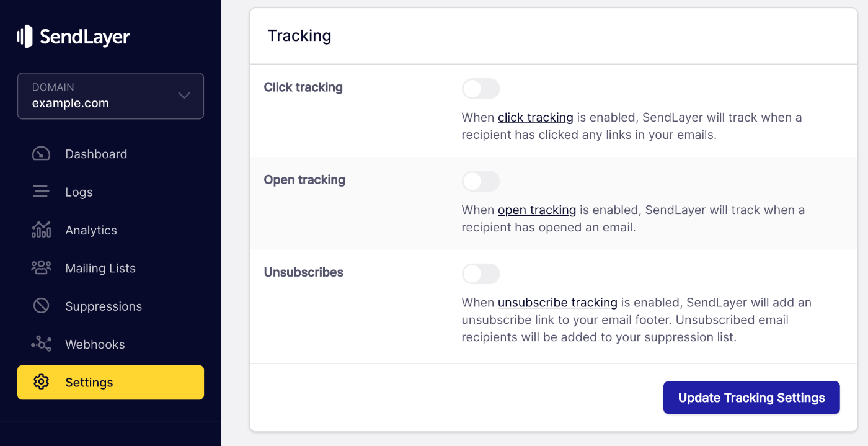Click the domain dropdown chevron arrow
This screenshot has width=868, height=446.
click(x=184, y=96)
